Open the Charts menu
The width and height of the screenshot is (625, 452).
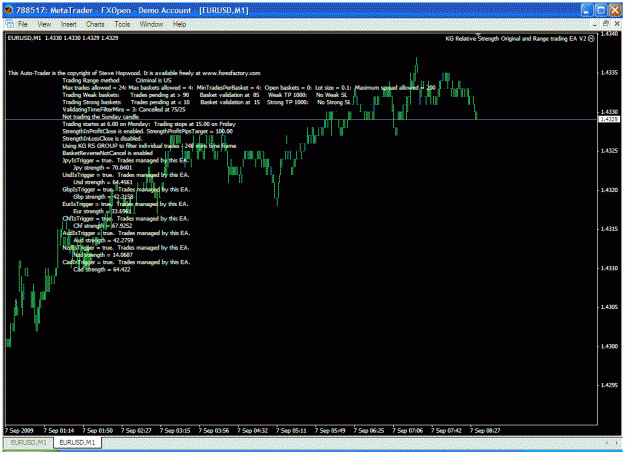point(95,24)
